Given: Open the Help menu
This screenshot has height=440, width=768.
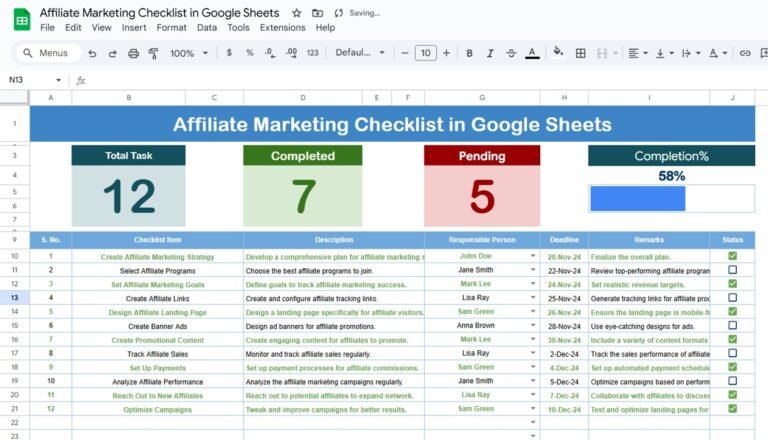Looking at the screenshot, I should (325, 28).
